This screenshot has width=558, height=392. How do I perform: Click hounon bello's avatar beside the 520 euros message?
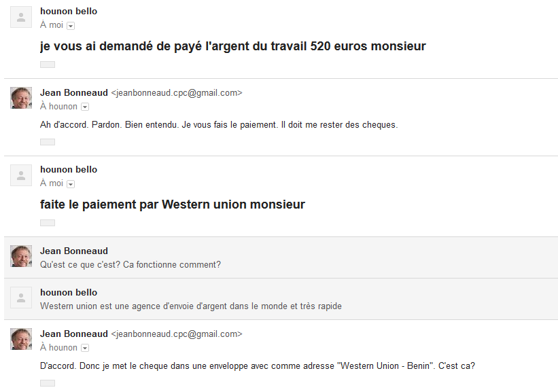(21, 18)
